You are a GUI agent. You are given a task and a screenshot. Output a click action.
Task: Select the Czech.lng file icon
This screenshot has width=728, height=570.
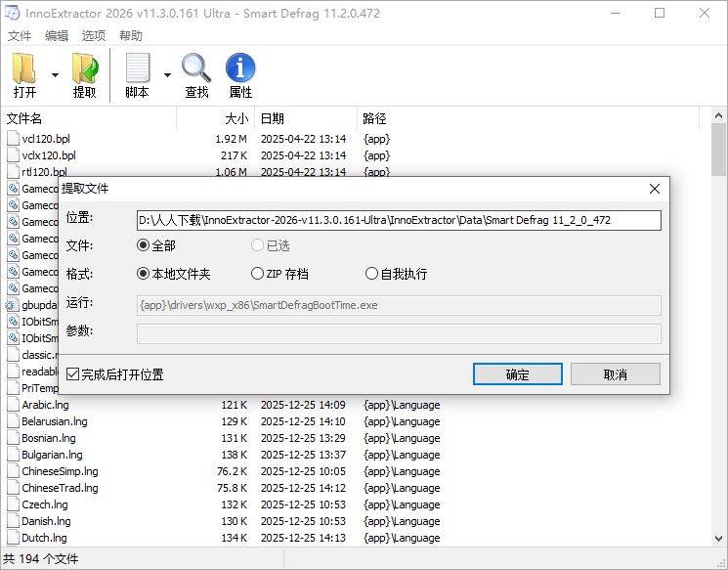pos(13,504)
